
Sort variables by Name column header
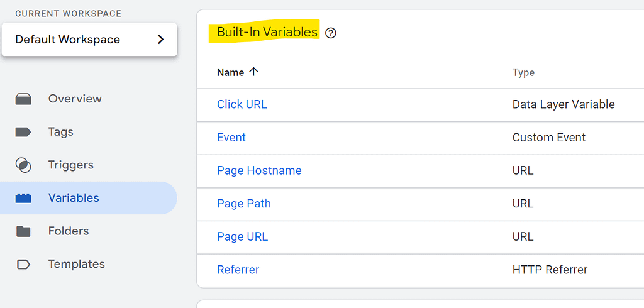point(231,72)
